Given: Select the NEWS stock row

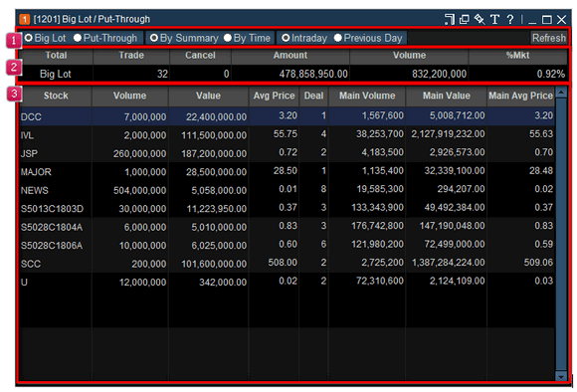Looking at the screenshot, I should (x=288, y=190).
